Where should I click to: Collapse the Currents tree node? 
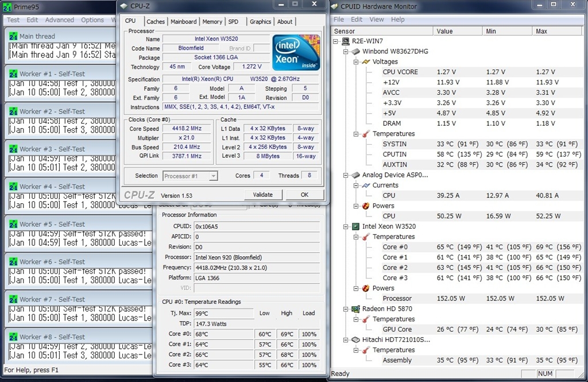(x=356, y=185)
